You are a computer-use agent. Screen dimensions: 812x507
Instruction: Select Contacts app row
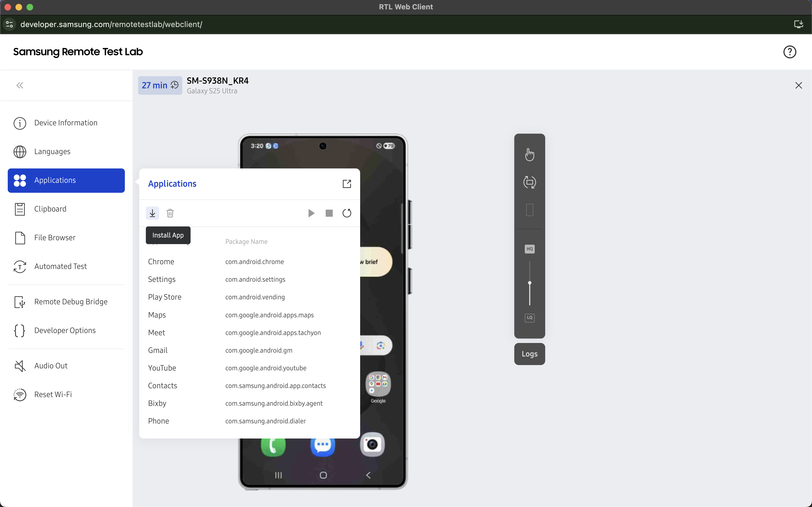pos(249,386)
